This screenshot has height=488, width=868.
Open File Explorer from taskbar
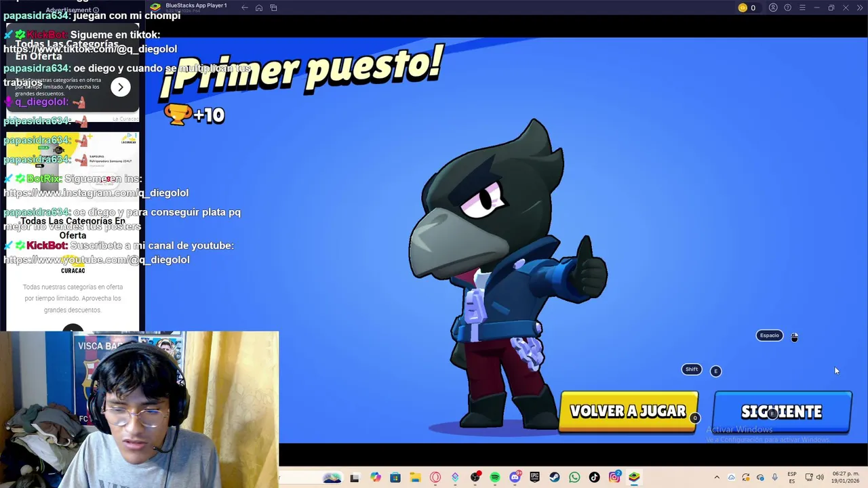tap(415, 478)
